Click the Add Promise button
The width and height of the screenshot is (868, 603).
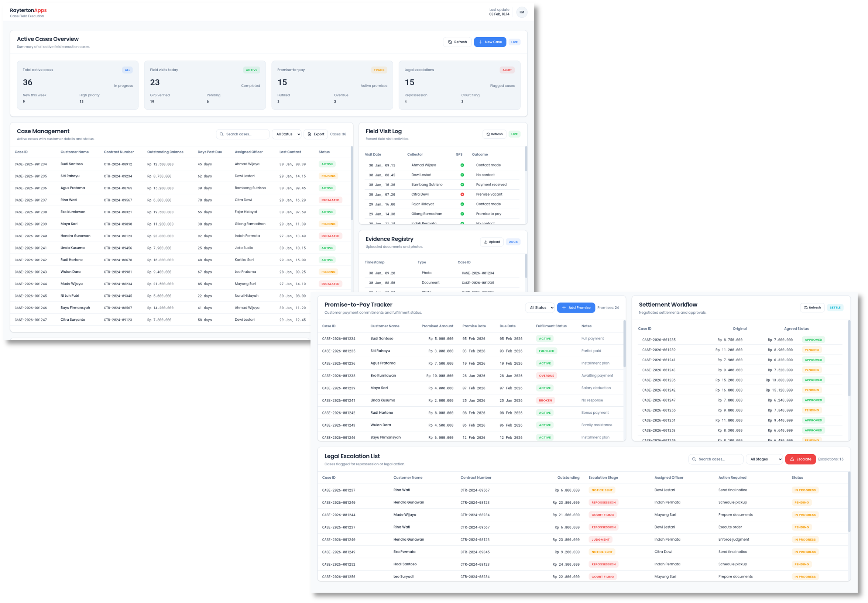576,307
